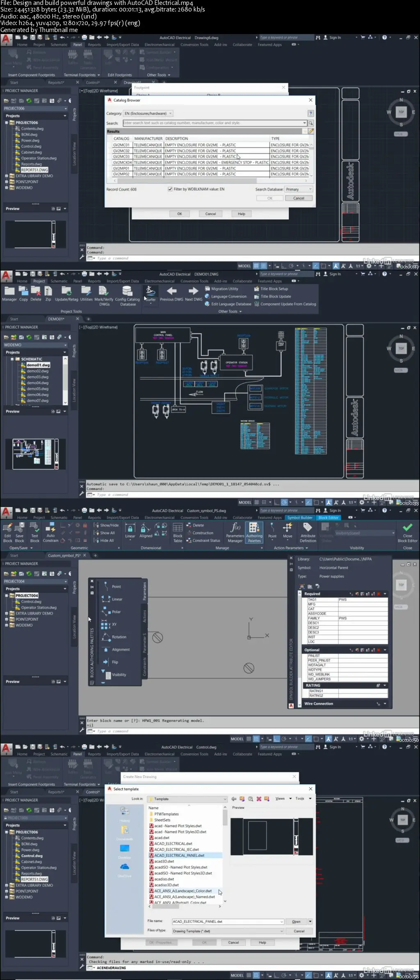420x980 pixels.
Task: Open the Tools menu in Select template
Action: [x=303, y=799]
